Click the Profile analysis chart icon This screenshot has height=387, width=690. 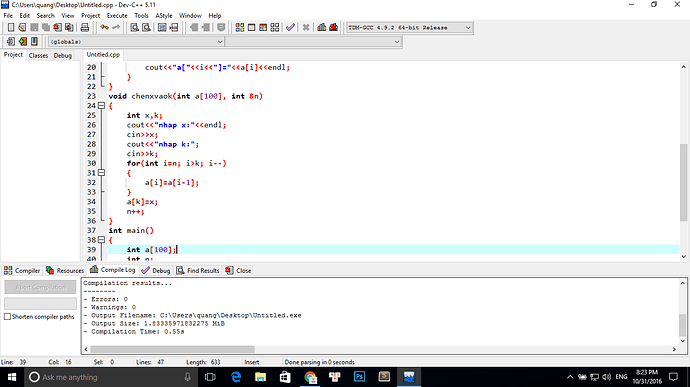tap(322, 28)
